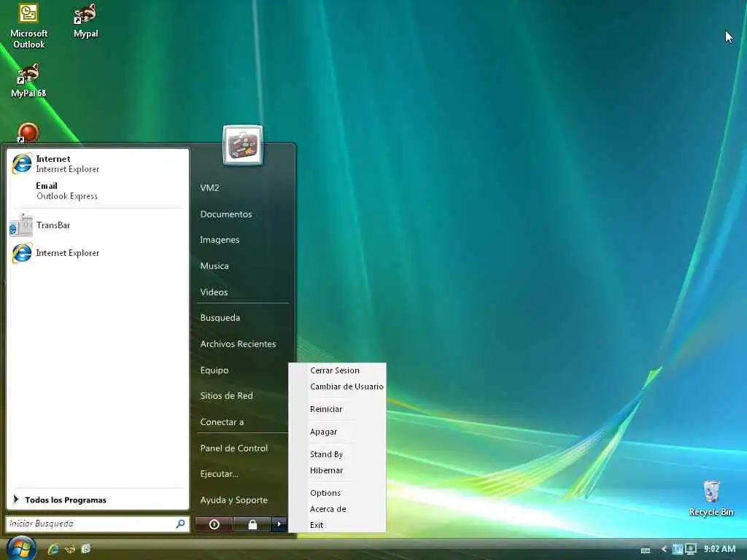Open Musica folder

[214, 265]
